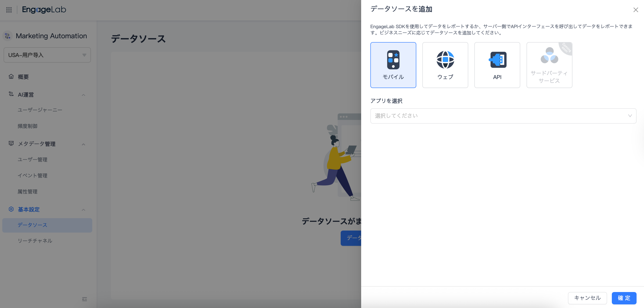Open the app launcher grid icon
The image size is (644, 308).
(x=9, y=10)
